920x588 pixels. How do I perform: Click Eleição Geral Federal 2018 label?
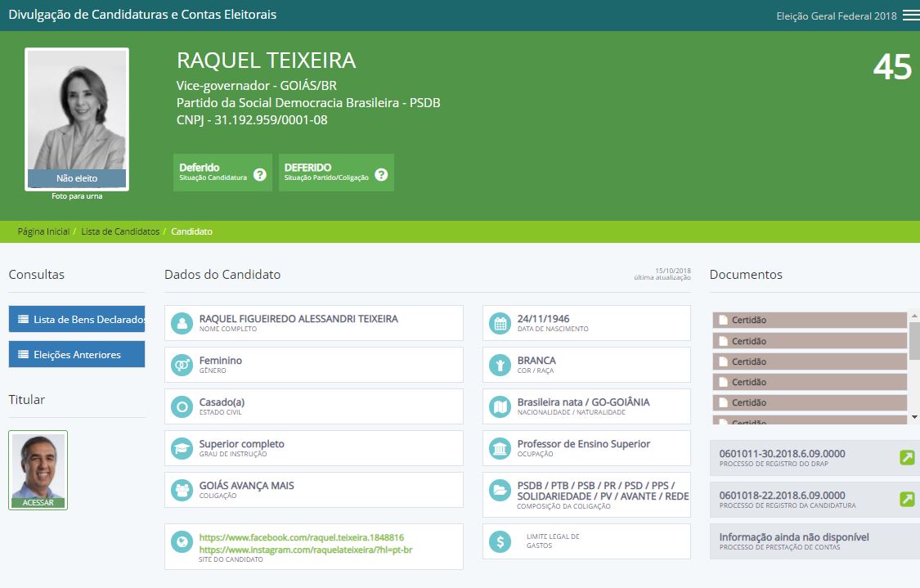pyautogui.click(x=837, y=16)
